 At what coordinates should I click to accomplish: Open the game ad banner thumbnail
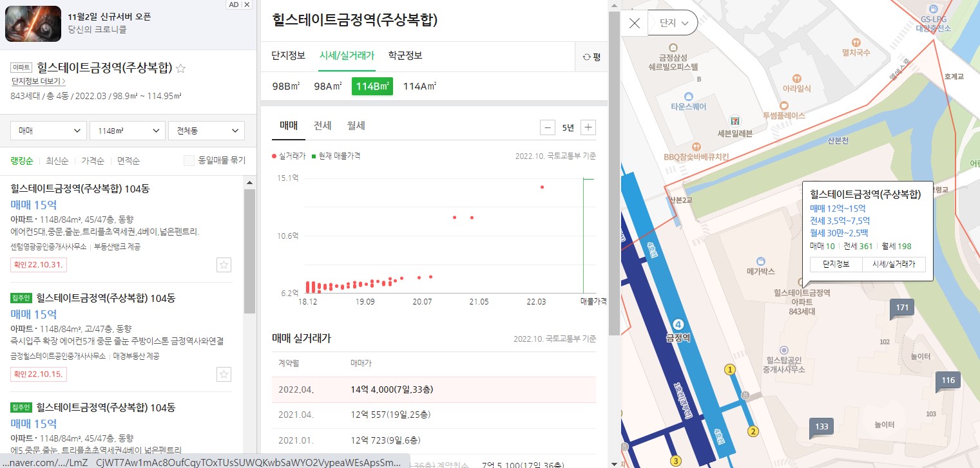(34, 24)
